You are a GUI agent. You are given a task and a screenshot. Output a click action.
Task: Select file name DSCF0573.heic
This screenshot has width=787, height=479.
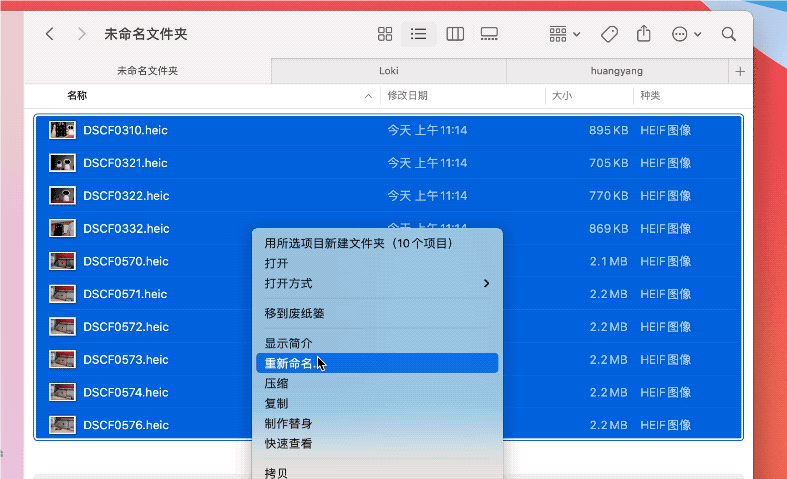point(126,360)
